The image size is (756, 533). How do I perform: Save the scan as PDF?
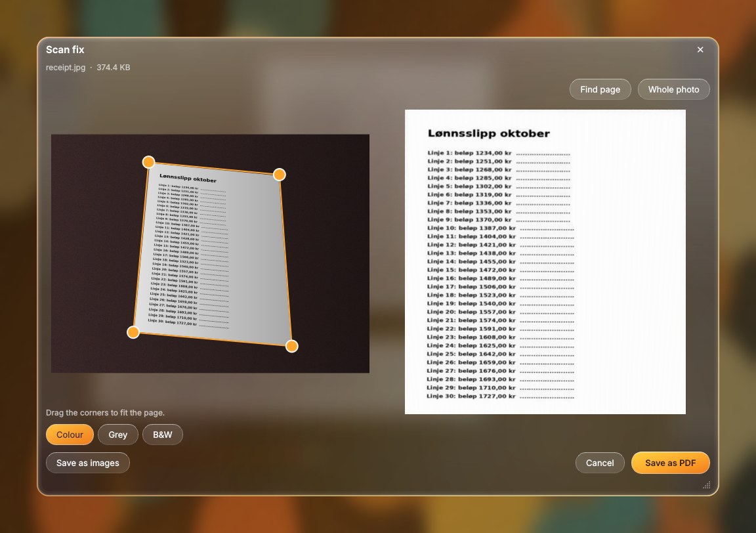(670, 463)
